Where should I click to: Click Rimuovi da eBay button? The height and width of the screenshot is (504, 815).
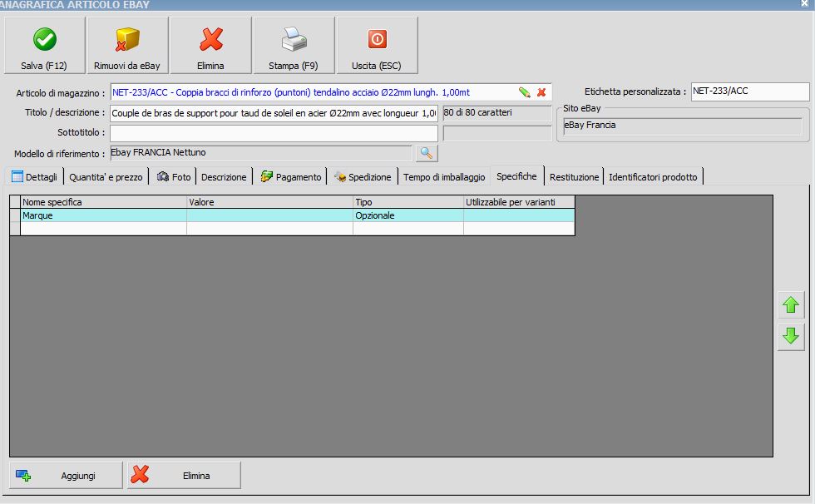click(127, 46)
